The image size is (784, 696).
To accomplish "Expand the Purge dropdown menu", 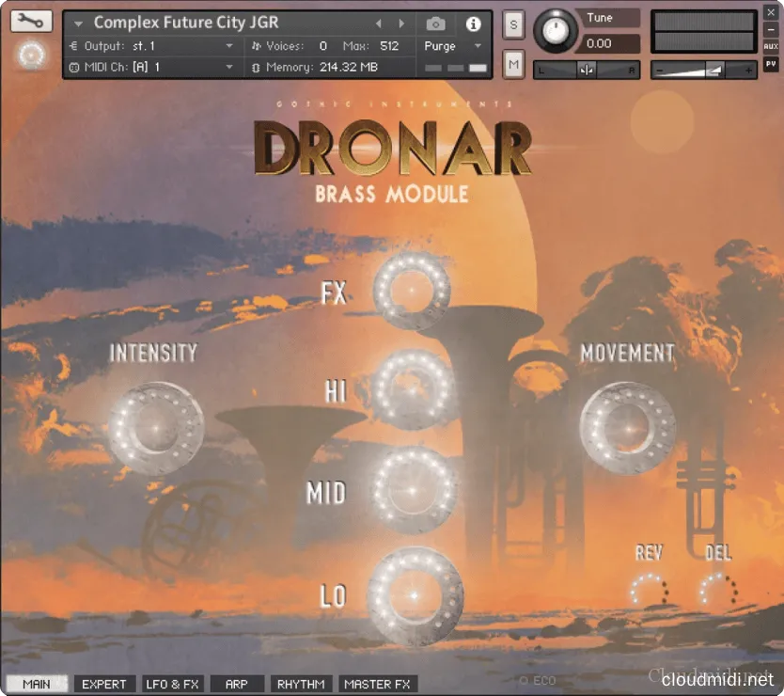I will [x=452, y=46].
